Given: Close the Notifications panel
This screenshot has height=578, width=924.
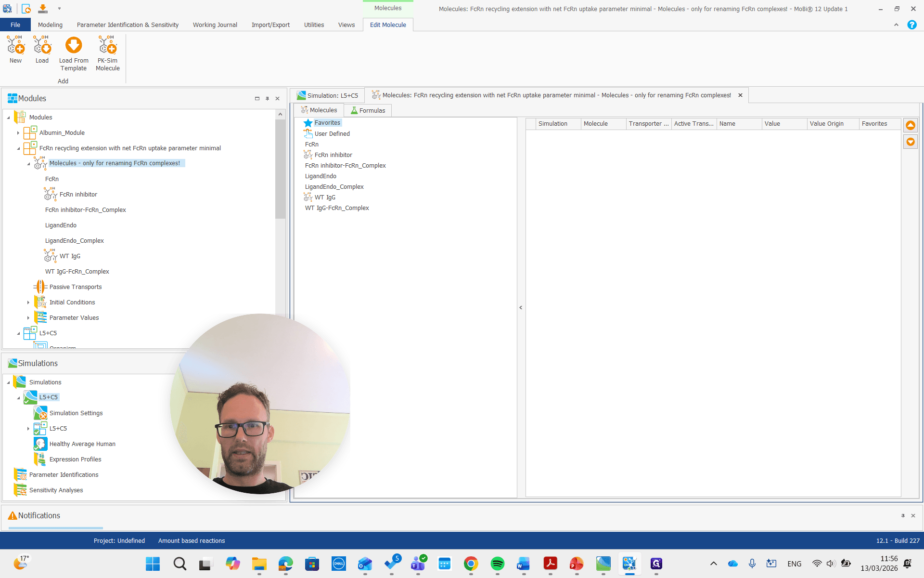Looking at the screenshot, I should pyautogui.click(x=913, y=515).
